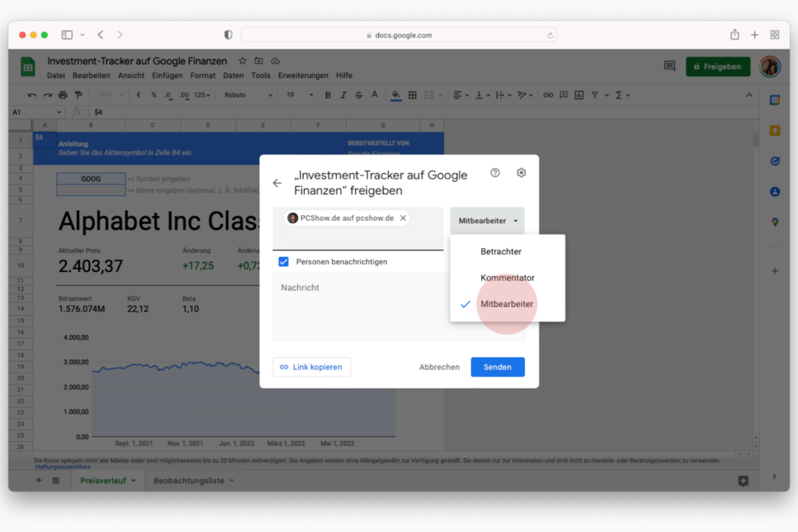The image size is (798, 532).
Task: Toggle Personen benachrichtigen checkbox
Action: 283,262
